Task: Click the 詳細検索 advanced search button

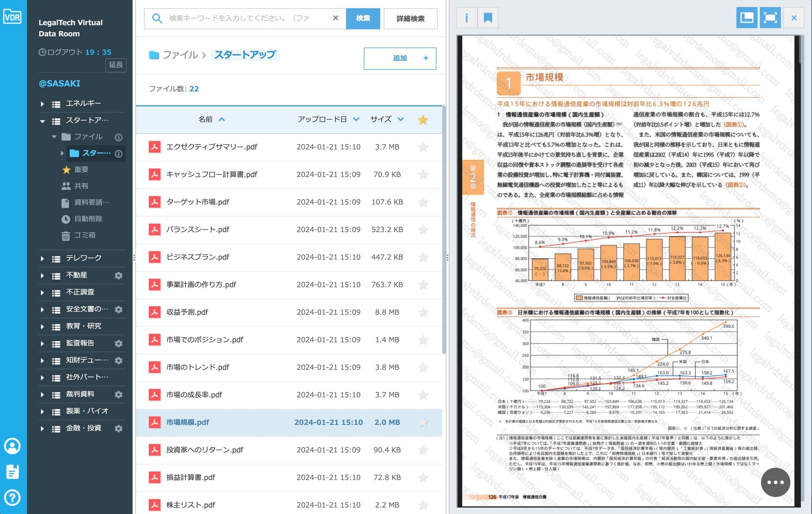Action: pos(410,19)
